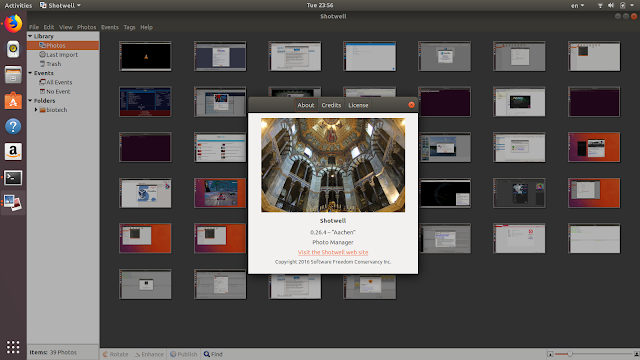Collapse the Folders section
The height and width of the screenshot is (360, 640).
30,100
